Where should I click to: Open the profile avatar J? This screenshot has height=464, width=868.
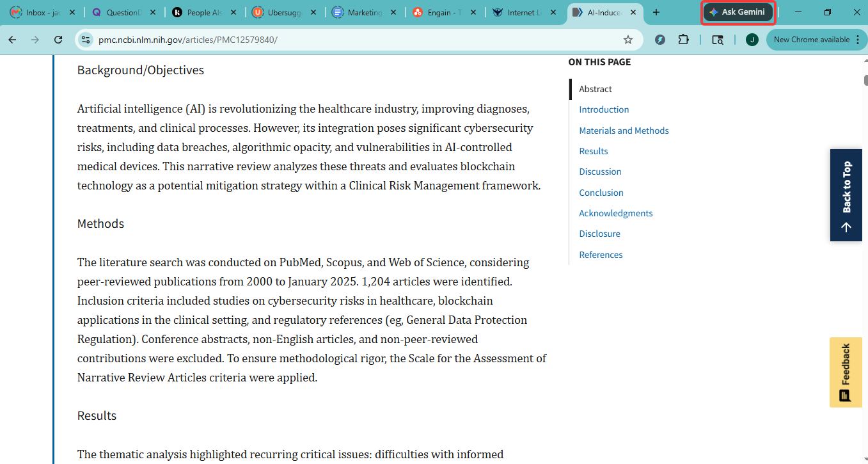pyautogui.click(x=752, y=40)
